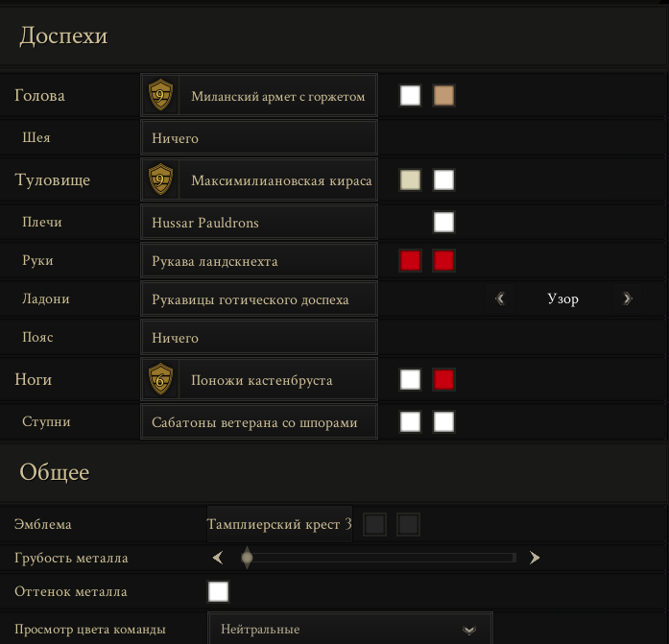Open the Просмотр цвета команды dropdown
Image resolution: width=669 pixels, height=644 pixels.
tap(350, 629)
